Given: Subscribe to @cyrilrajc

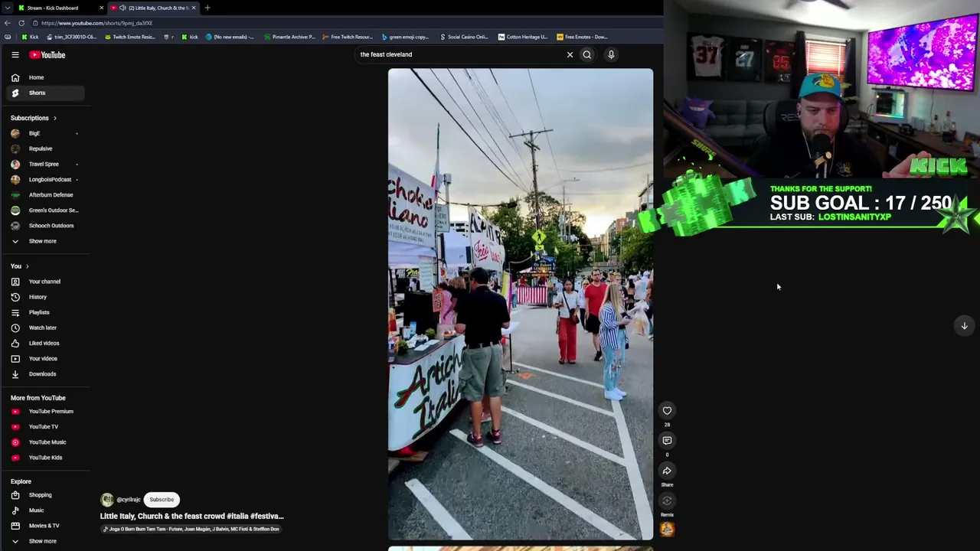Looking at the screenshot, I should [162, 500].
